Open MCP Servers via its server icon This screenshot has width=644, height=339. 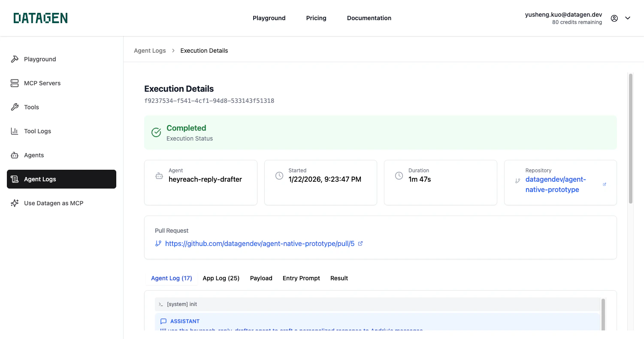click(14, 83)
